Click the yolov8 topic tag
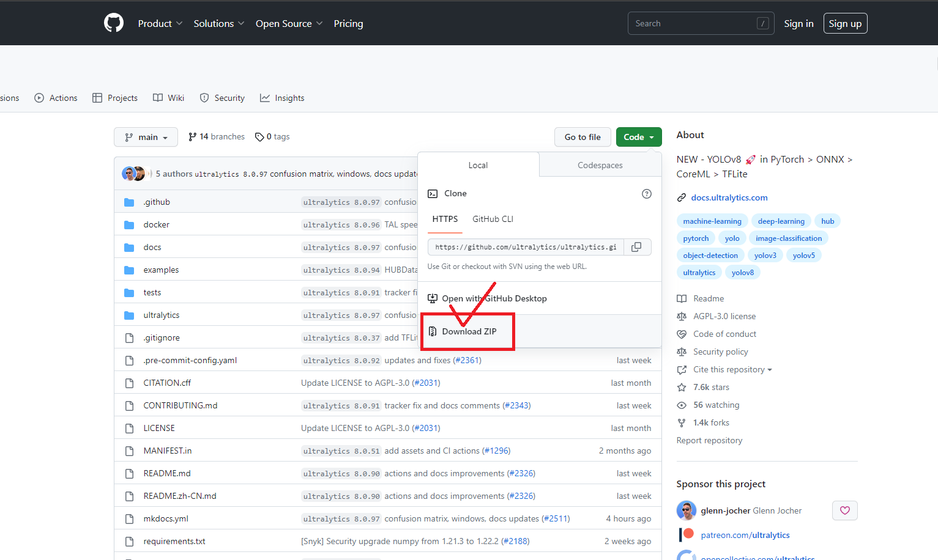The width and height of the screenshot is (938, 560). point(743,273)
